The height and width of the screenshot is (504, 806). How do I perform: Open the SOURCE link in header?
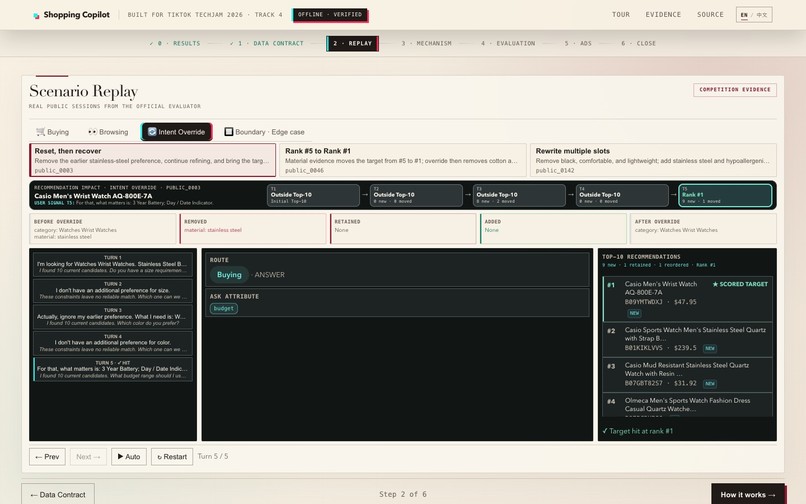click(710, 14)
